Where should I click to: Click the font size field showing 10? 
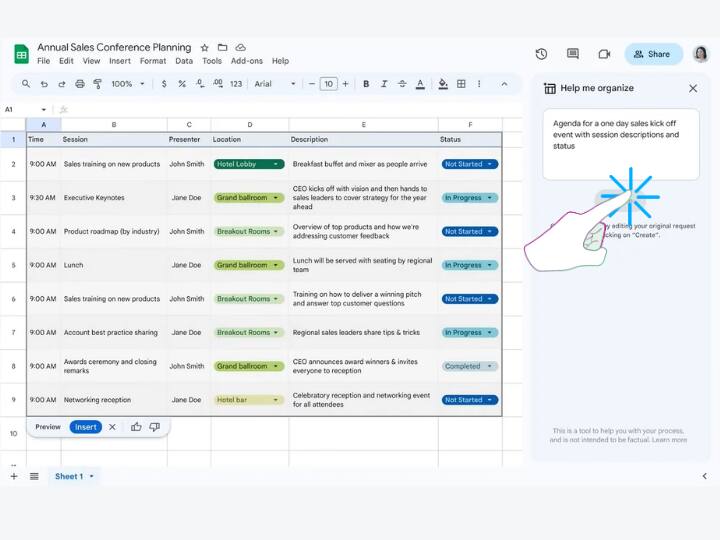click(328, 84)
